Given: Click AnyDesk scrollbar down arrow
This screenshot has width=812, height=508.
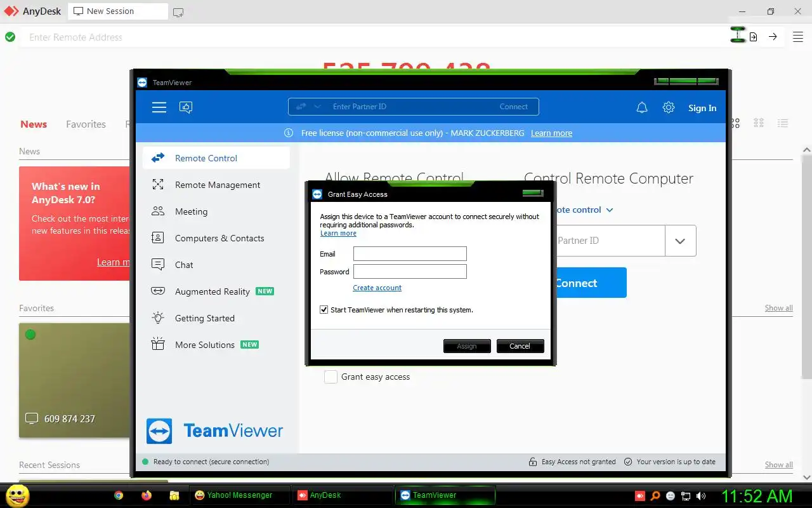Looking at the screenshot, I should click(807, 477).
